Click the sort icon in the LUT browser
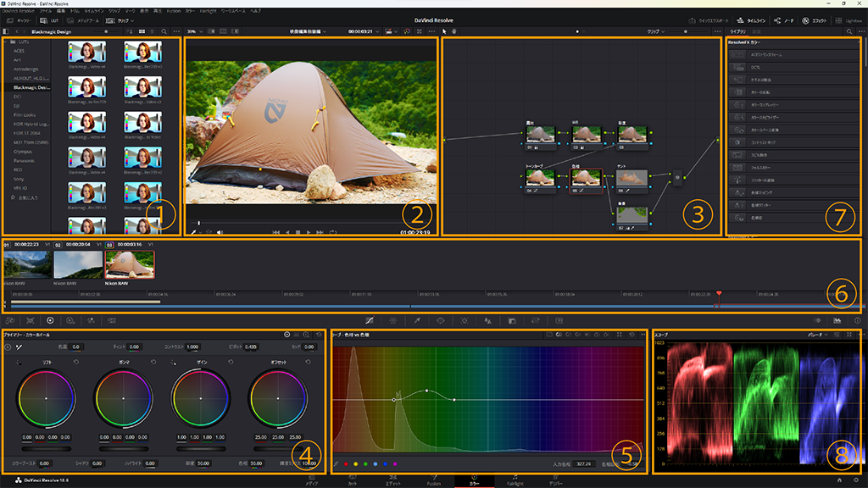Screen dimensions: 868x488 click(130, 31)
